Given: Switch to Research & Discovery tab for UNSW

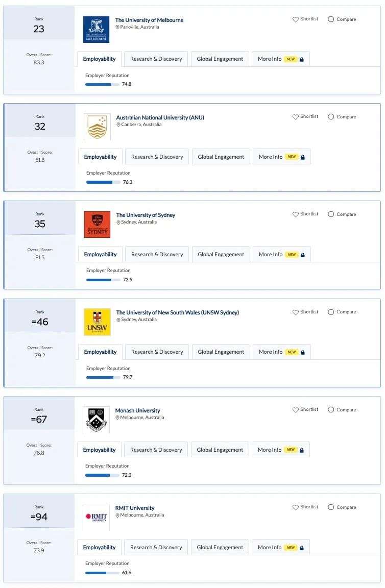Looking at the screenshot, I should pos(157,352).
